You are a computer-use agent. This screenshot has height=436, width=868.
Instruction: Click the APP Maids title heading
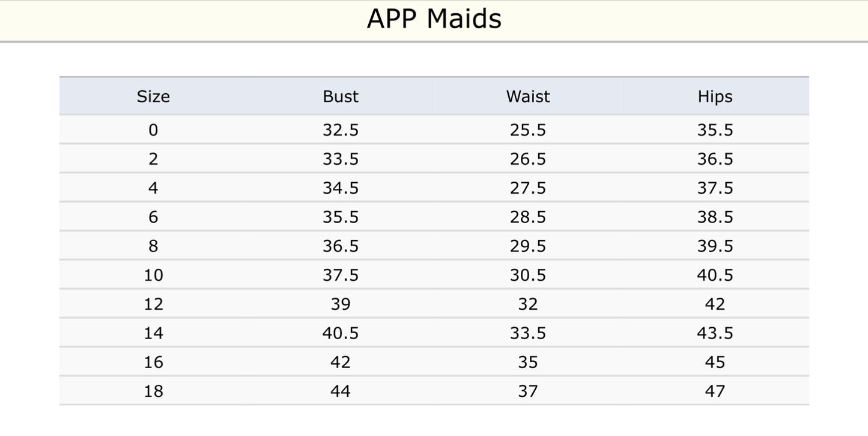tap(434, 19)
